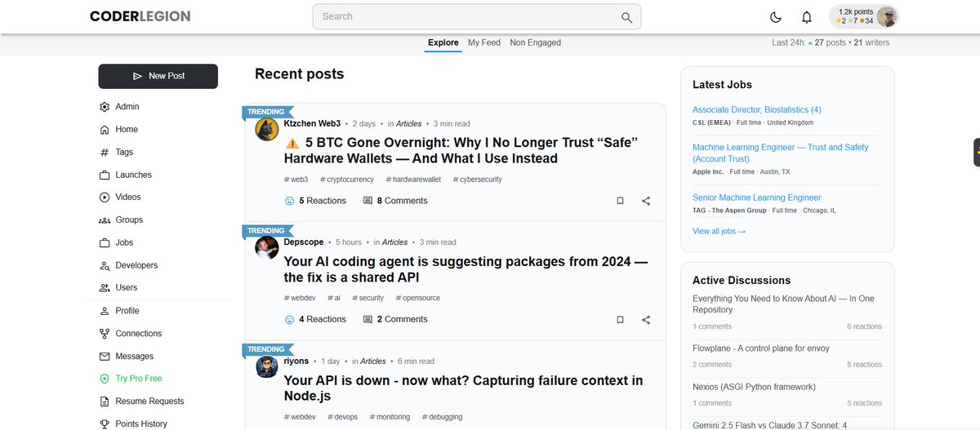Click the Launches briefcase icon

pyautogui.click(x=105, y=175)
